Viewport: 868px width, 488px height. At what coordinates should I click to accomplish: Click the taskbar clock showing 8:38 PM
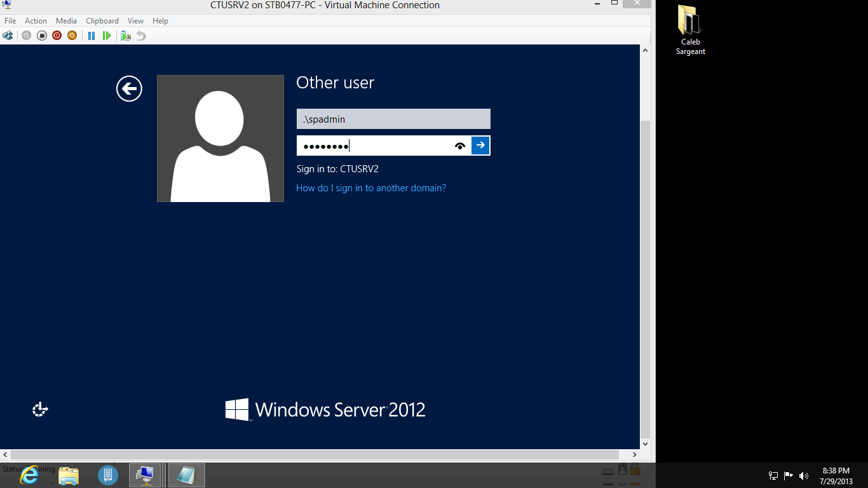pyautogui.click(x=836, y=476)
